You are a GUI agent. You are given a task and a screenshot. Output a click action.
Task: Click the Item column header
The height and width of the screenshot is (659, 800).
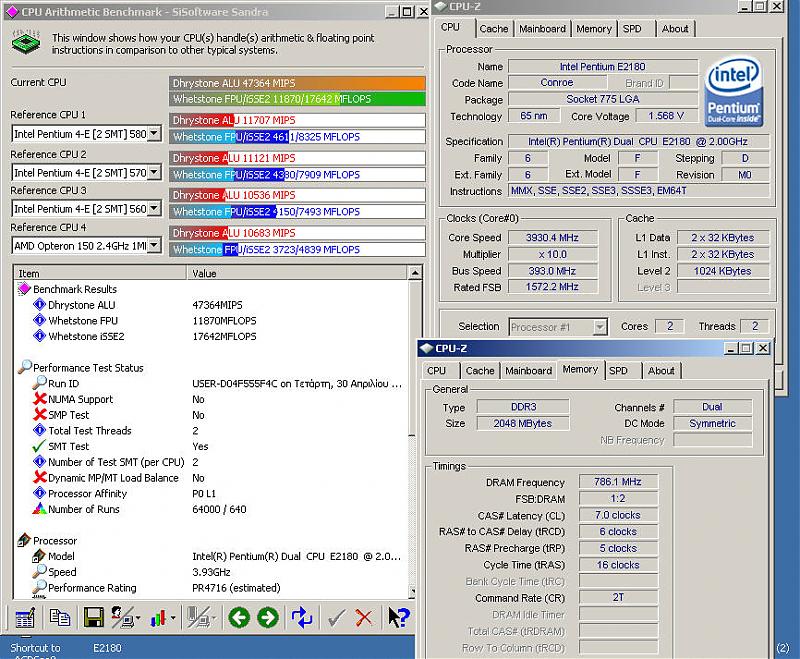(x=101, y=273)
